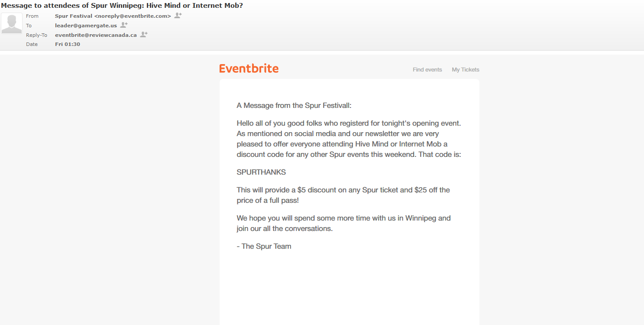644x325 pixels.
Task: Click the Reply-To header label
Action: 36,35
